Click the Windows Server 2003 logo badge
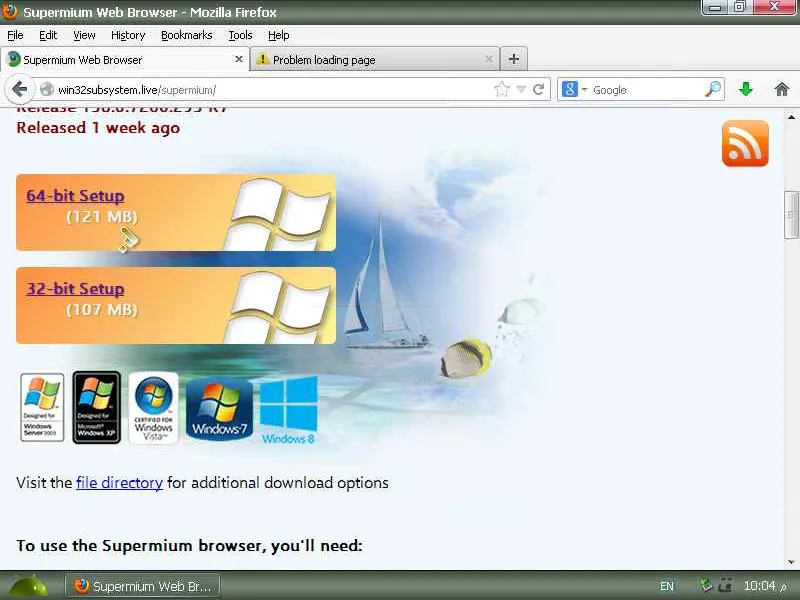Viewport: 800px width, 600px height. click(42, 407)
